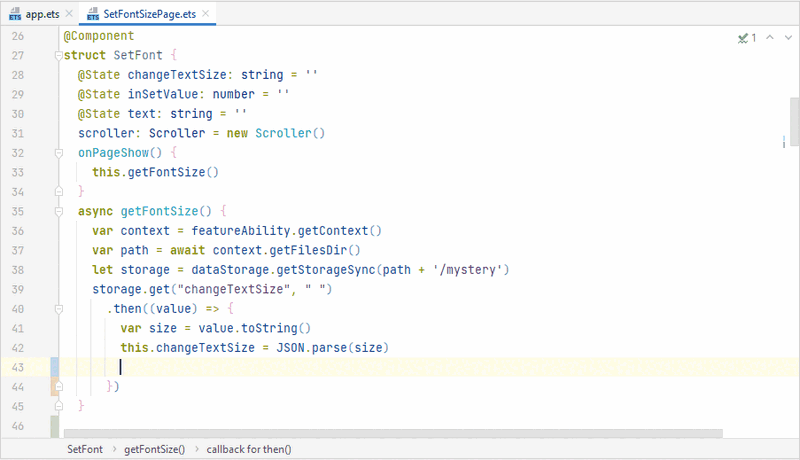Close the SetFontSizePage.ets tab
Screen dimensions: 800x460
tap(208, 15)
